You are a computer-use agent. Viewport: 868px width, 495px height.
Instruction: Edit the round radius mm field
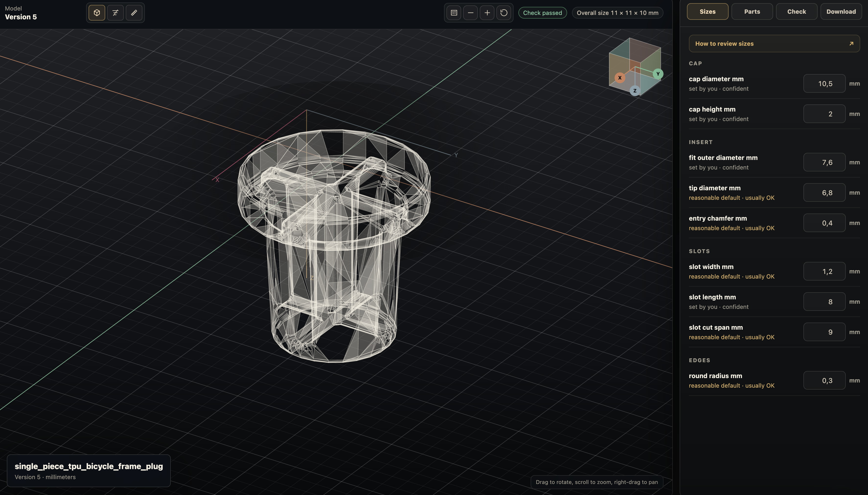coord(824,381)
